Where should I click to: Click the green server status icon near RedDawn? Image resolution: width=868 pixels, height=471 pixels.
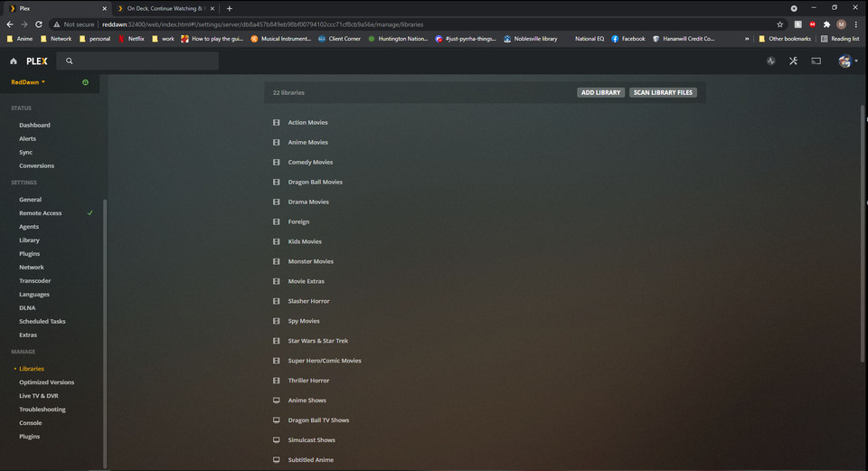click(x=85, y=82)
